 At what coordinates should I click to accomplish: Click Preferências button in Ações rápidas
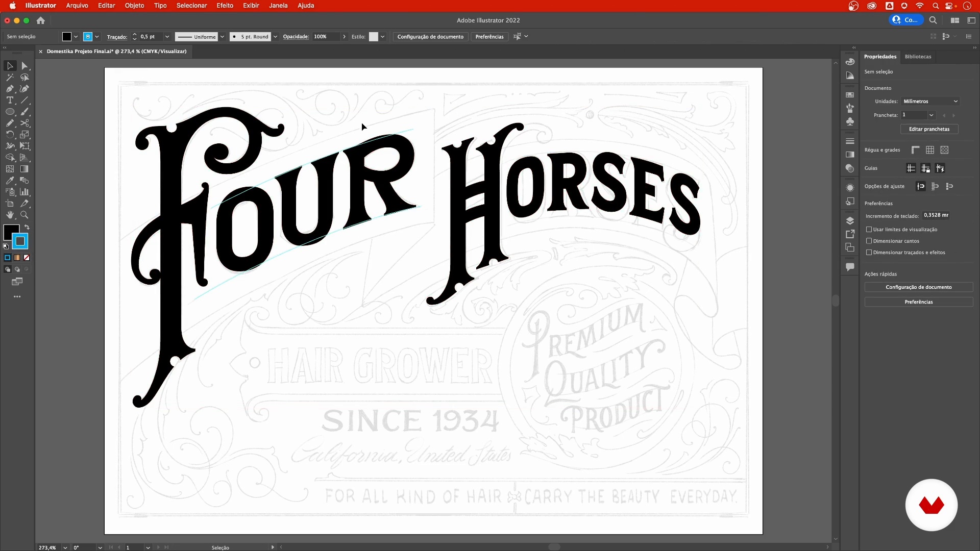pyautogui.click(x=919, y=302)
